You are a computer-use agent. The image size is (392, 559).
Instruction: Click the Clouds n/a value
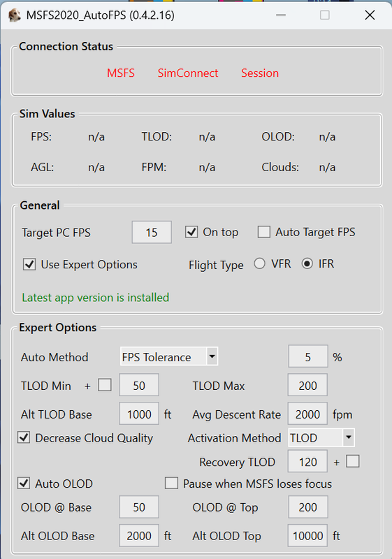[327, 167]
